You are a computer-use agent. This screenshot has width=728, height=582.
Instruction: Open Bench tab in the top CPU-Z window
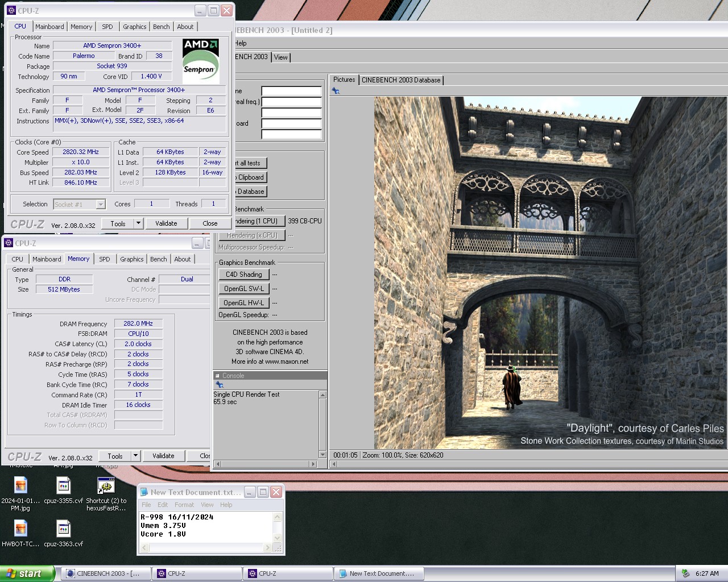162,27
